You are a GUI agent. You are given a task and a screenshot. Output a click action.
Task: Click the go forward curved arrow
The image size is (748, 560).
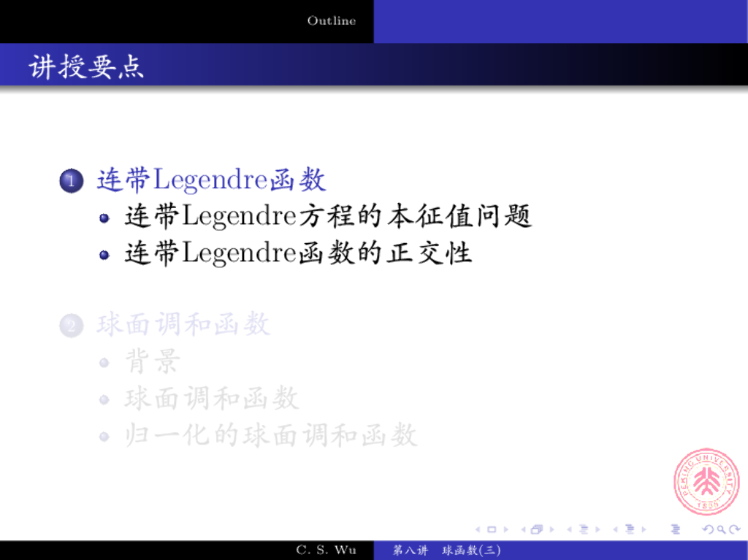click(735, 529)
